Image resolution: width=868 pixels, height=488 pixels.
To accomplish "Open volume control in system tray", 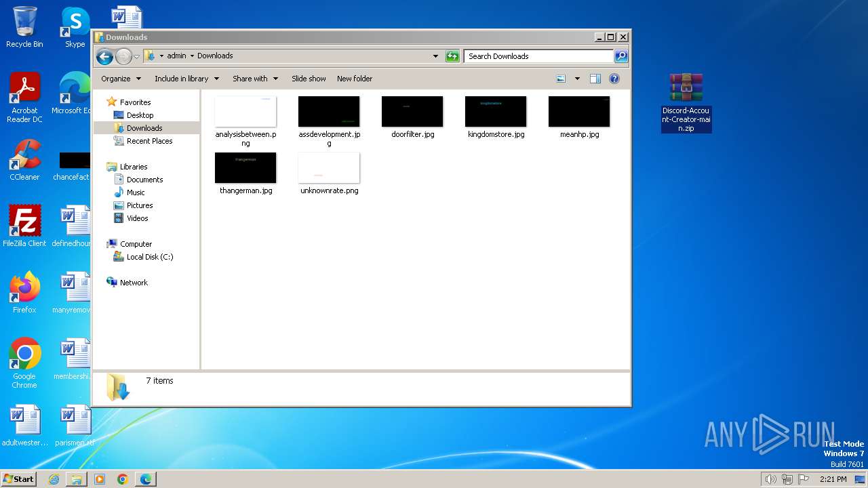I will [770, 479].
